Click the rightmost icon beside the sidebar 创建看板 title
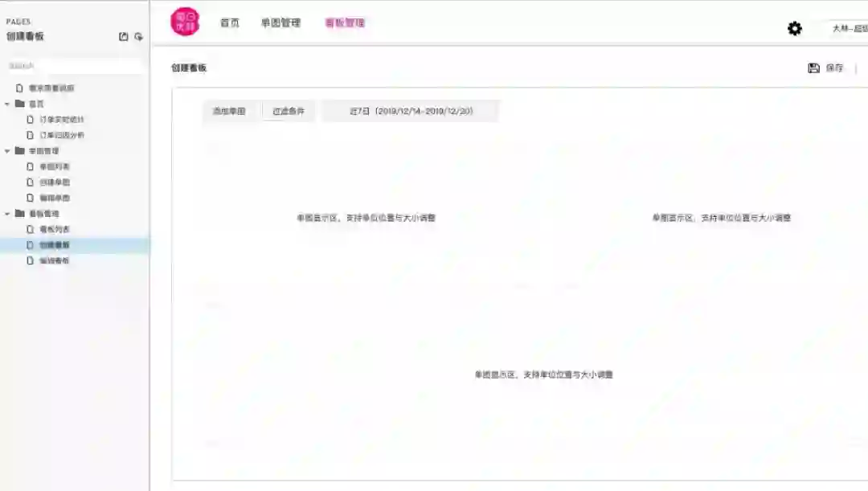Screen dimensions: 868x491 (138, 36)
